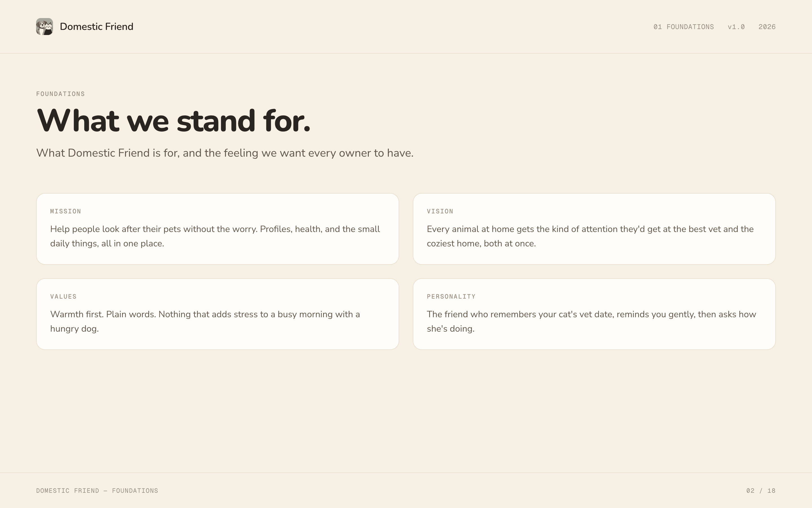Select the Personality text 'The friend who remembers'
The height and width of the screenshot is (508, 812).
(x=592, y=321)
